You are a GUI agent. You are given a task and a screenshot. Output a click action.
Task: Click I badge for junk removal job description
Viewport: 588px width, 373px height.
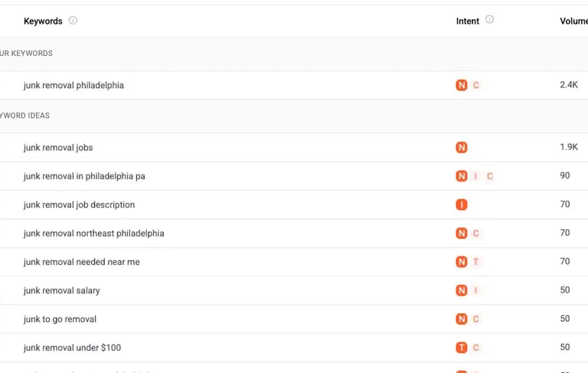[x=462, y=204]
